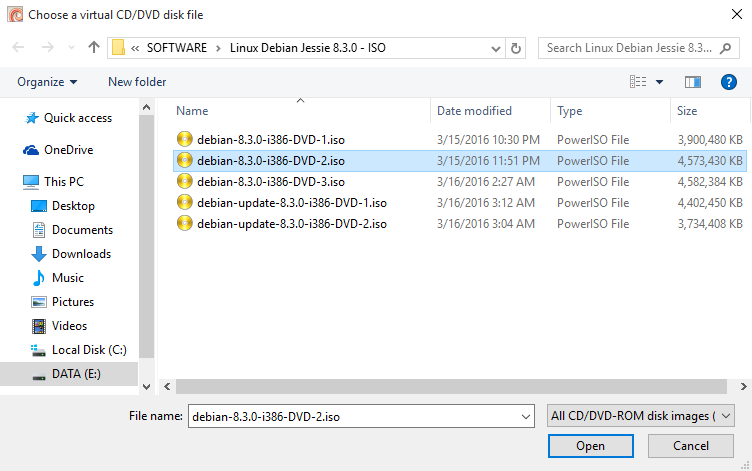
Task: Change view layout icon
Action: coord(638,82)
